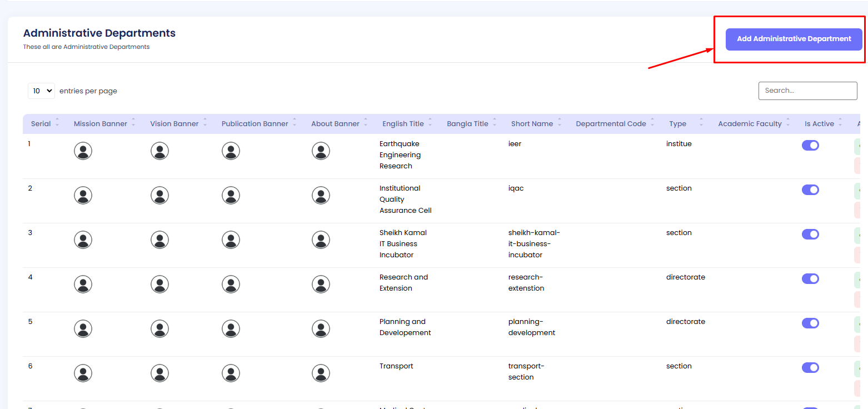Click Publication Banner avatar in row 1
The width and height of the screenshot is (868, 409).
point(231,151)
